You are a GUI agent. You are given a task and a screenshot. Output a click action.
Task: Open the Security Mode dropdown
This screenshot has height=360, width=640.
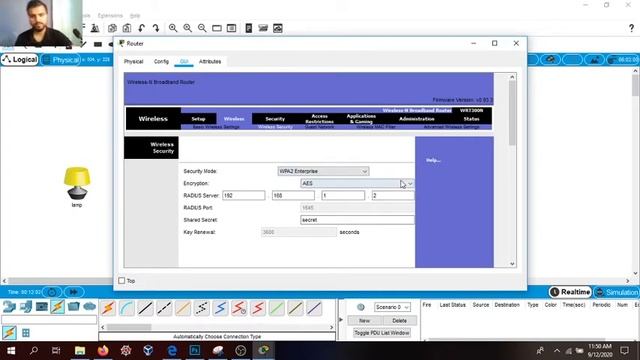click(x=323, y=171)
